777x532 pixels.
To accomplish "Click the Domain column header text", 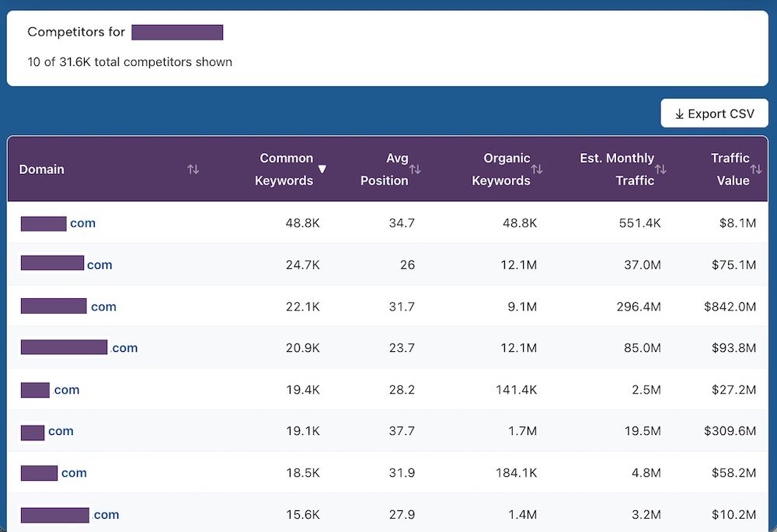I will click(42, 169).
